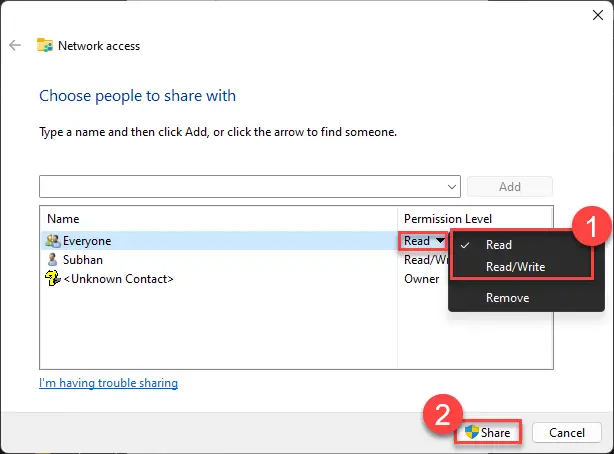Select Read in the permission menu
Screen dimensions: 614x454
(498, 245)
